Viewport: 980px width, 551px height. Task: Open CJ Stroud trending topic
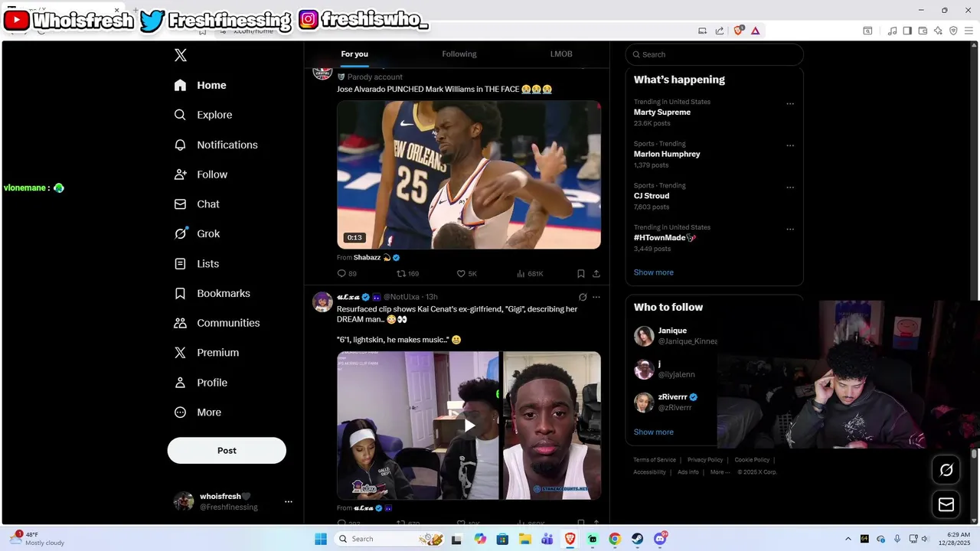point(652,196)
